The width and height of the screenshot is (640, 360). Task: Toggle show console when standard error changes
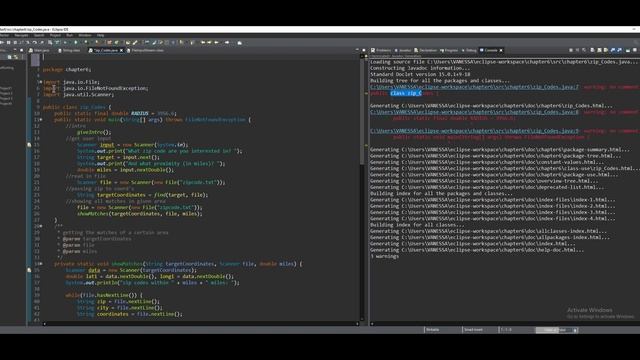[x=619, y=50]
